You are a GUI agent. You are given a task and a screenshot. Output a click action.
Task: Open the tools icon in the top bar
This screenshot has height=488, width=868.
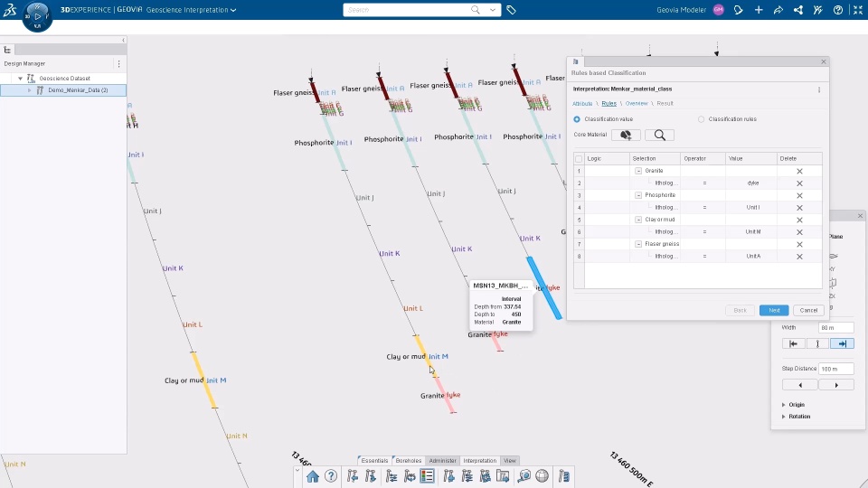coord(818,10)
